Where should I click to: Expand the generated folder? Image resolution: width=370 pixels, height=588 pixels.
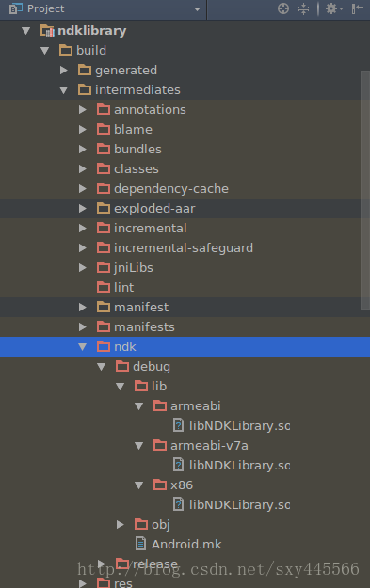tap(63, 71)
